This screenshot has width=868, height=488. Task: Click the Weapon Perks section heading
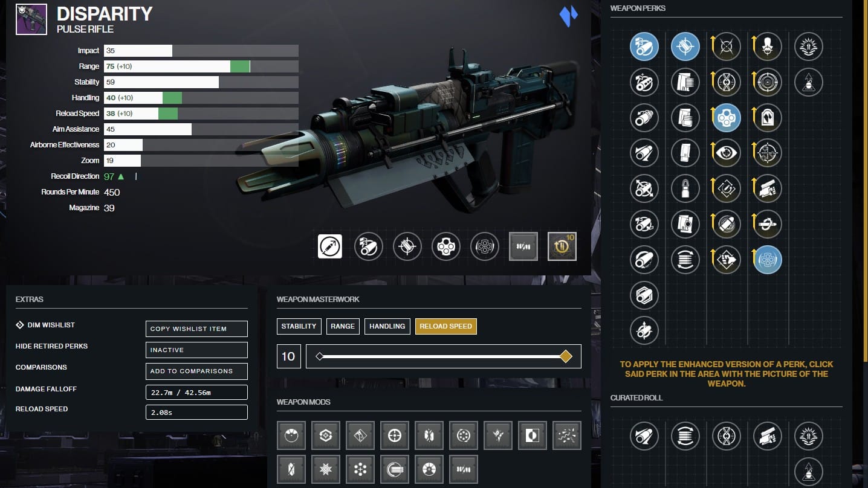[x=638, y=8]
